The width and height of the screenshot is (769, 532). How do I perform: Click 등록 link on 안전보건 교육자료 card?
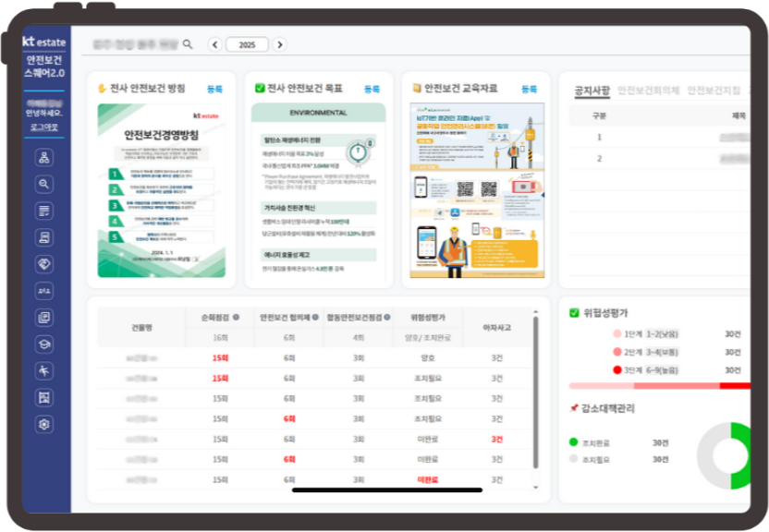pyautogui.click(x=530, y=90)
